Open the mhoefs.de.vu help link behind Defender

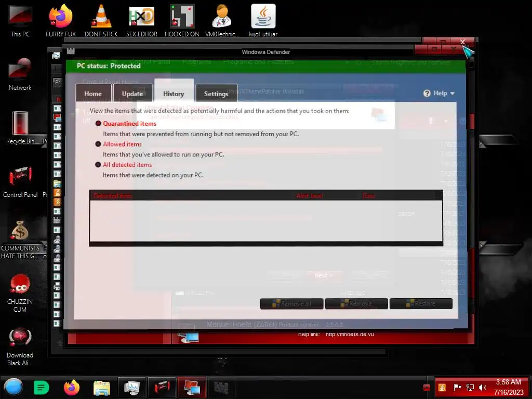click(350, 334)
